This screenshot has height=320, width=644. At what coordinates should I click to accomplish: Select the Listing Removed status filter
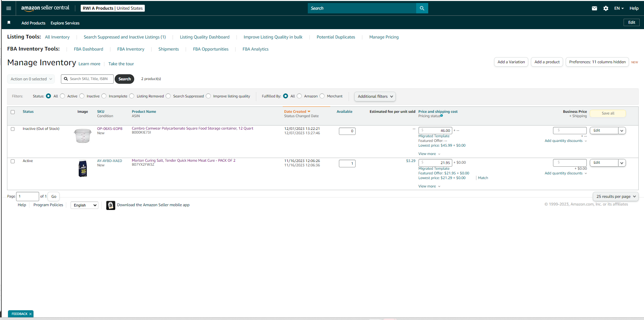coord(132,96)
